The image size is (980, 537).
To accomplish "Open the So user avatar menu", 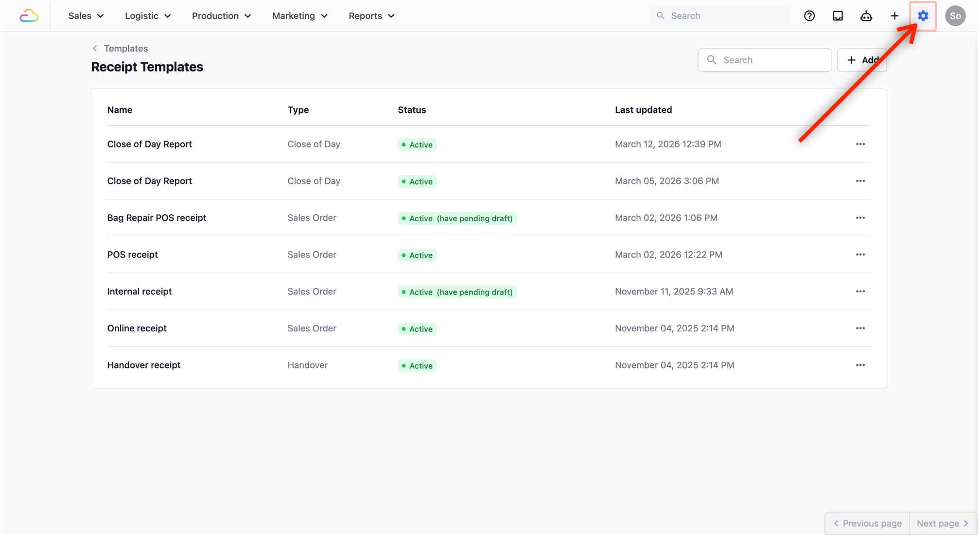I will 955,16.
